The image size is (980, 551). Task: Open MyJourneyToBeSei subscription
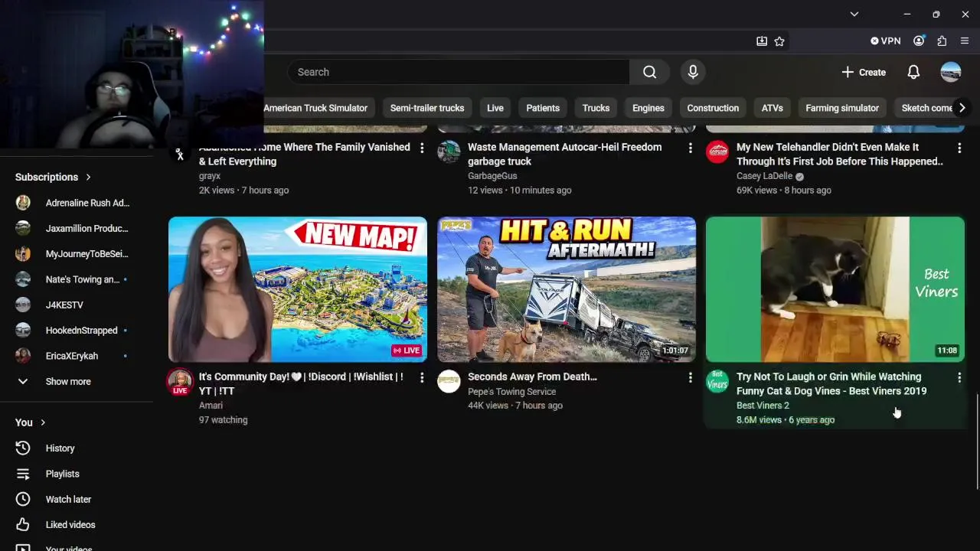pyautogui.click(x=77, y=253)
